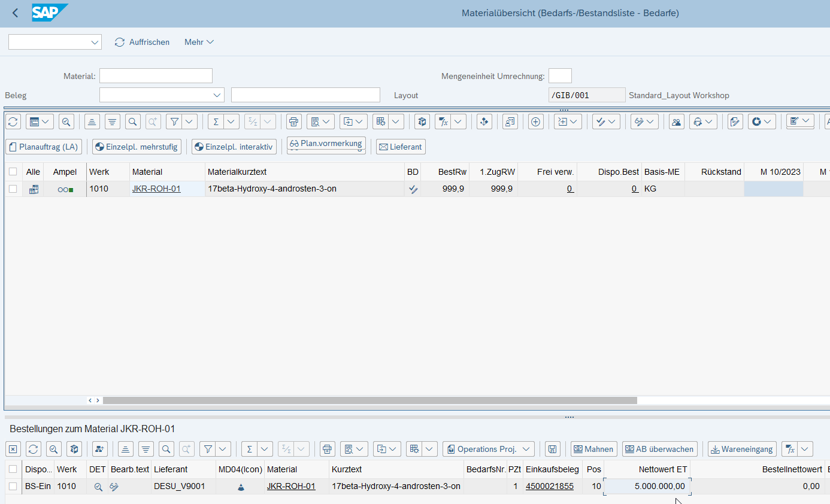Click the horizontal scrollbar of the upper table
Image resolution: width=830 pixels, height=504 pixels.
click(x=369, y=400)
